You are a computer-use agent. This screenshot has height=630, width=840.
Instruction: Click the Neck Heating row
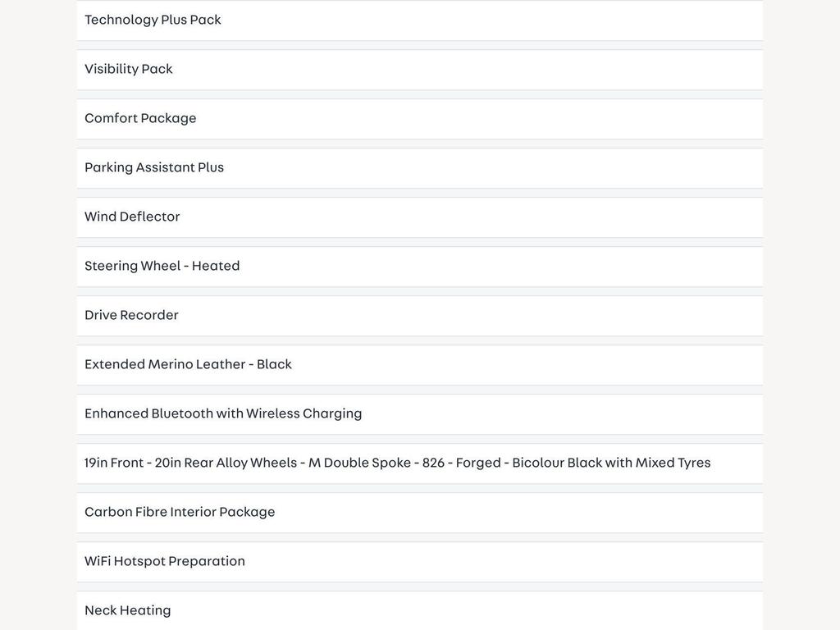pos(420,610)
